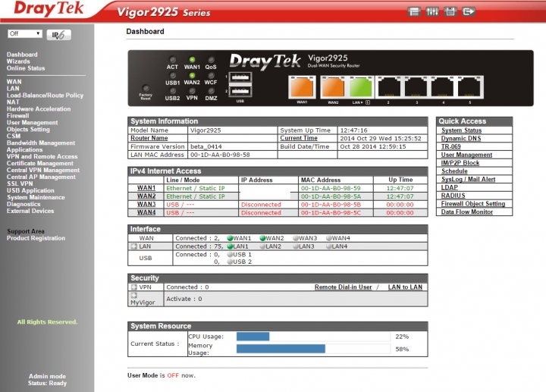Click the WAN3 Disconnected status text
Screen dimensions: 546x392
(x=261, y=205)
